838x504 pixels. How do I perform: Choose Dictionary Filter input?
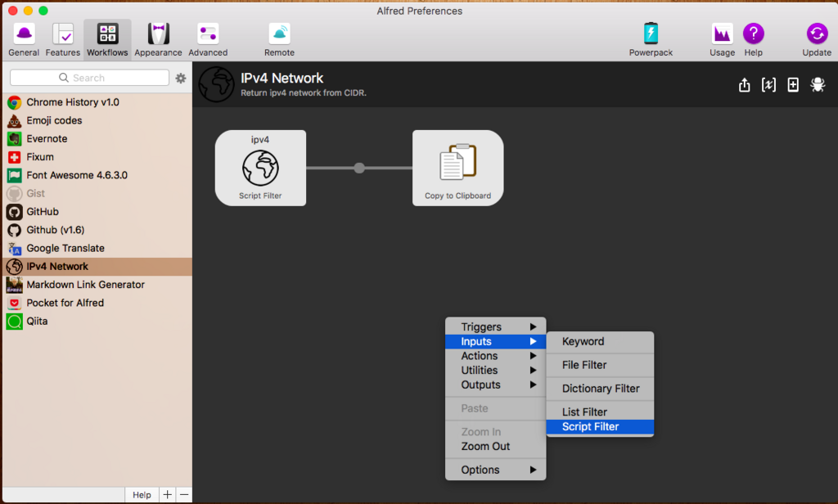[600, 388]
